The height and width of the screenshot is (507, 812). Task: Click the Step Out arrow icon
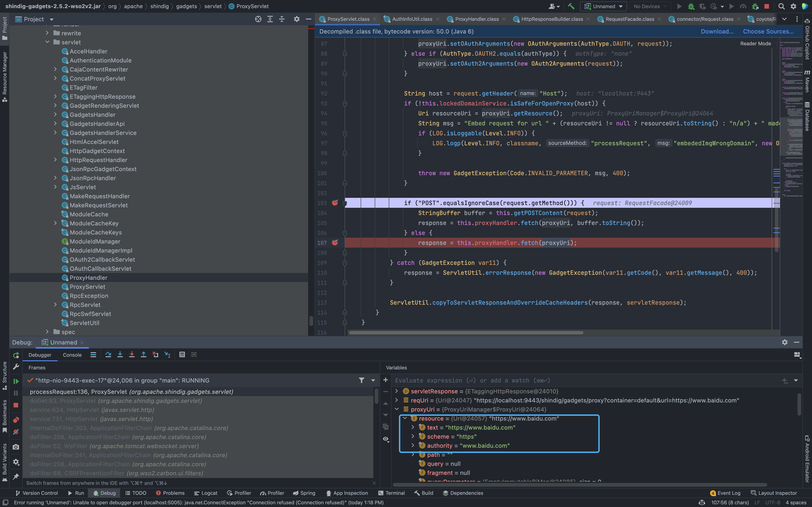[143, 355]
